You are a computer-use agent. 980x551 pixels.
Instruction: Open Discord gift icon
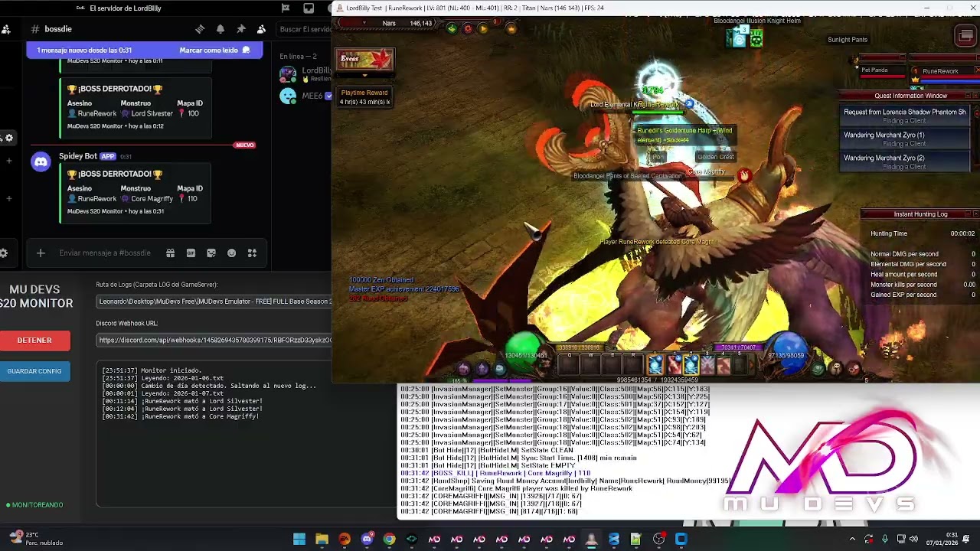(170, 253)
